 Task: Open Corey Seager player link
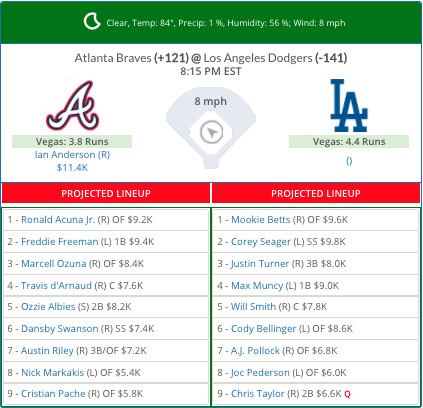[261, 242]
